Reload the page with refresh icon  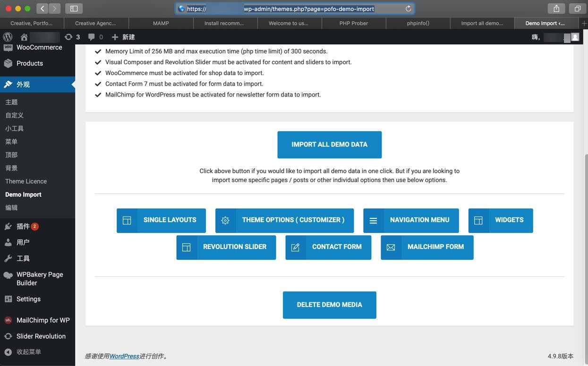pyautogui.click(x=408, y=8)
